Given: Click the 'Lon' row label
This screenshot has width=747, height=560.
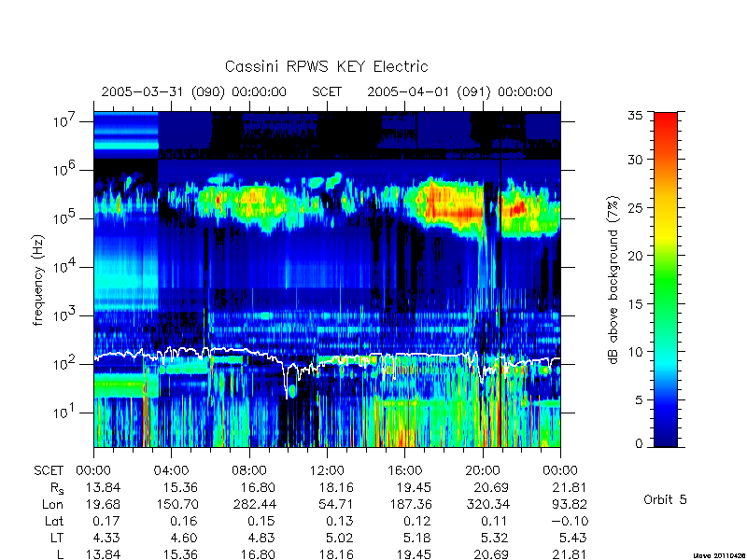Looking at the screenshot, I should tap(53, 504).
